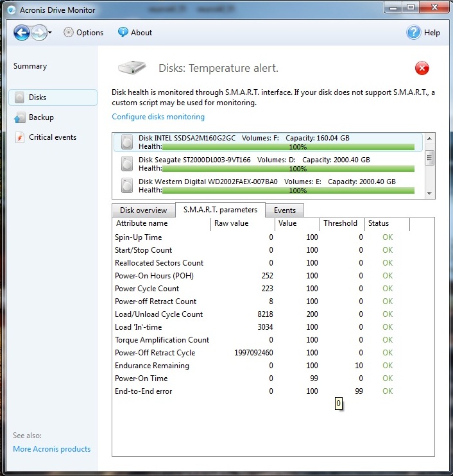
Task: Click the forward navigation arrow
Action: [x=39, y=33]
